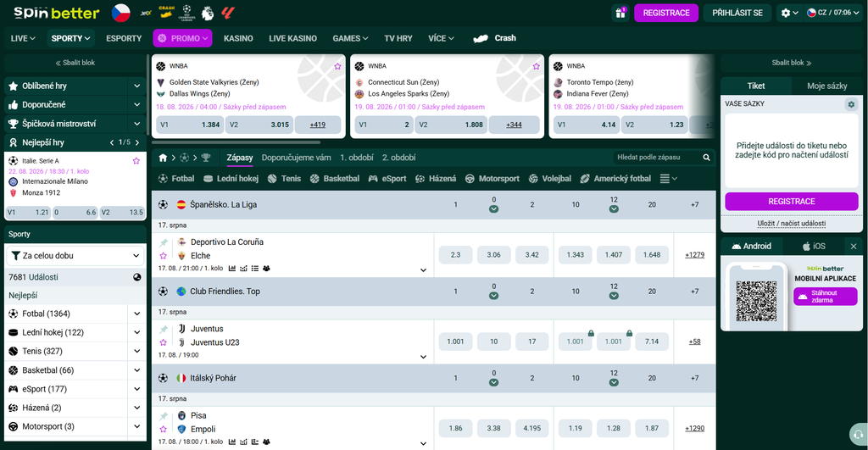This screenshot has width=868, height=450.
Task: Open Premier League lion icon in header
Action: [208, 12]
